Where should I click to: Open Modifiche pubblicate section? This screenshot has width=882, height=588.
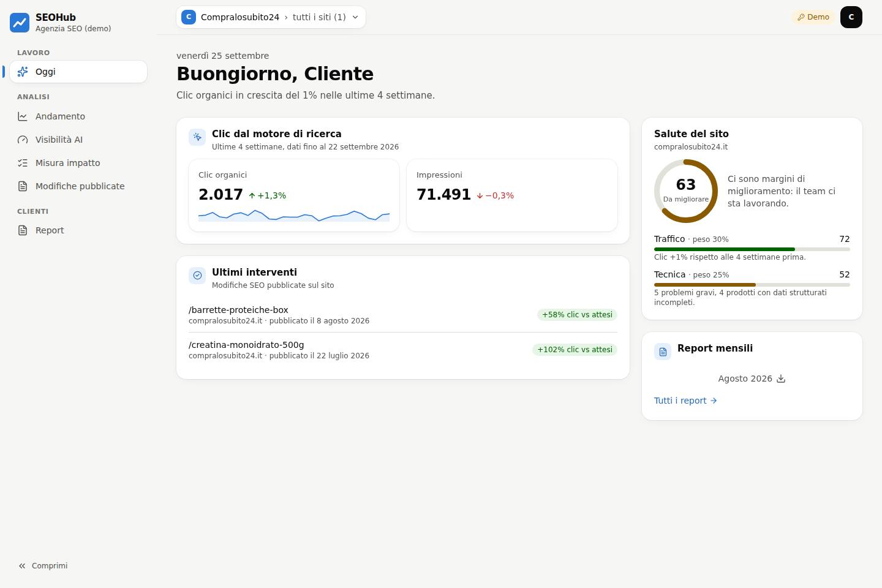pyautogui.click(x=78, y=186)
